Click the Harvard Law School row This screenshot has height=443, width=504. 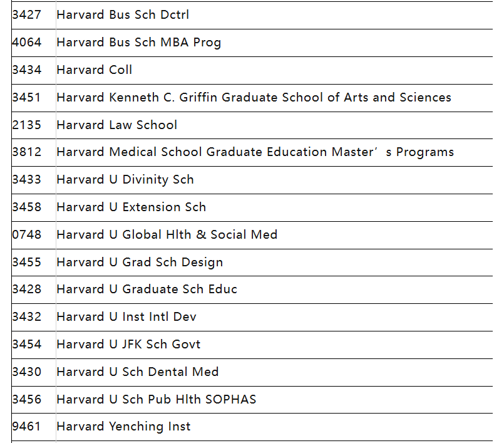[117, 125]
